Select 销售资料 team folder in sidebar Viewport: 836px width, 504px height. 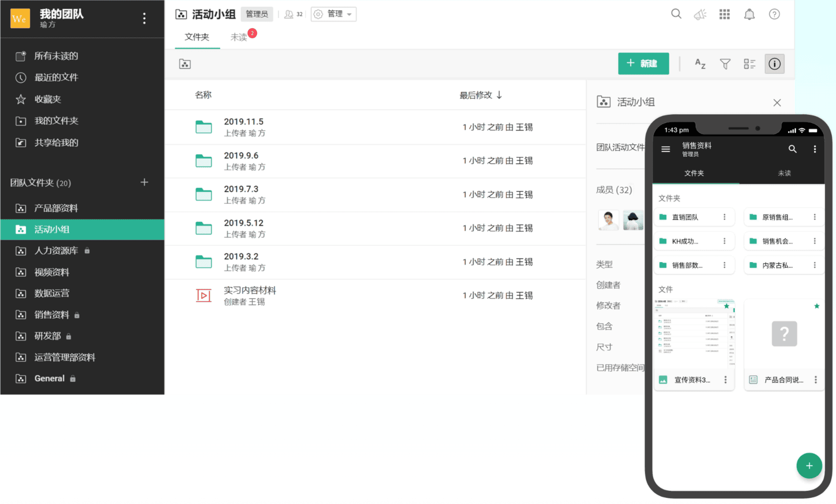tap(52, 314)
